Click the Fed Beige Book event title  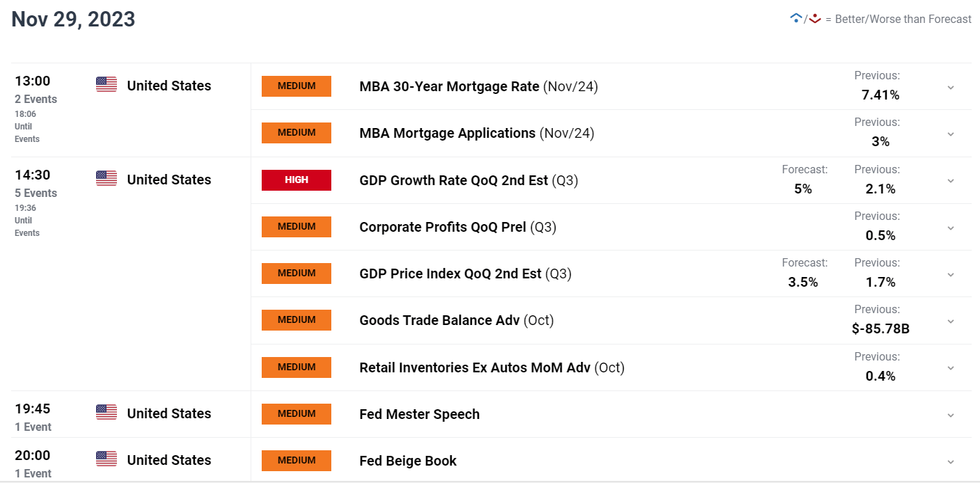(x=408, y=461)
